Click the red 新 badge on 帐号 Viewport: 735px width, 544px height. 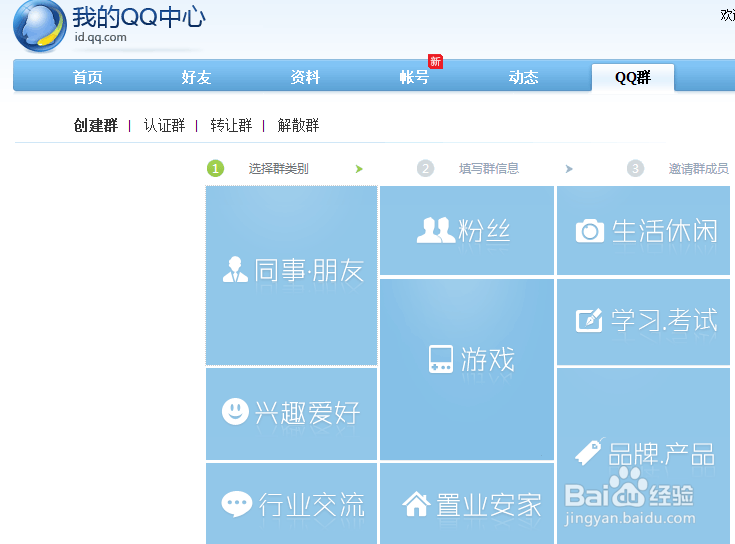click(x=435, y=61)
